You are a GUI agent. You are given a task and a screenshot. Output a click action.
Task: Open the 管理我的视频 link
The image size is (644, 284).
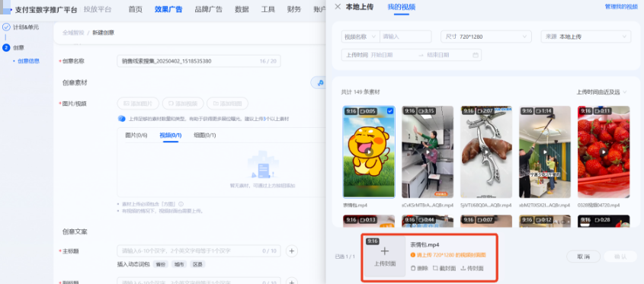coord(621,7)
